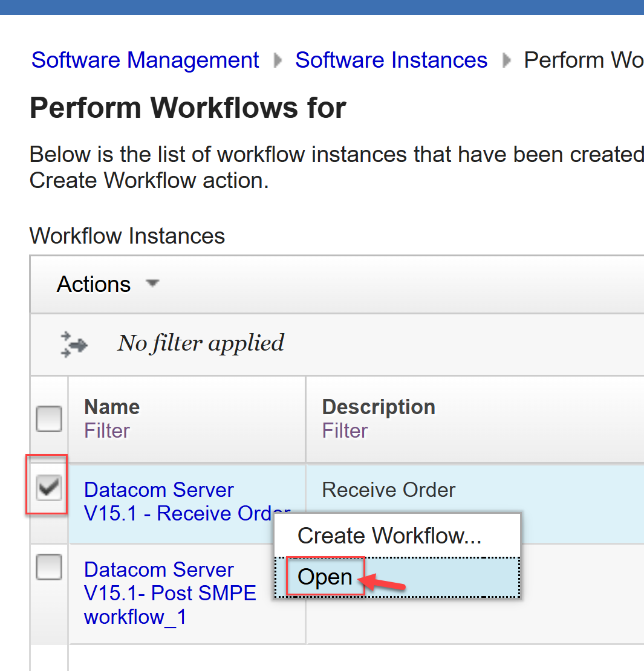Click the 'Perform Wo' current page breadcrumb
The height and width of the screenshot is (671, 644).
(583, 60)
